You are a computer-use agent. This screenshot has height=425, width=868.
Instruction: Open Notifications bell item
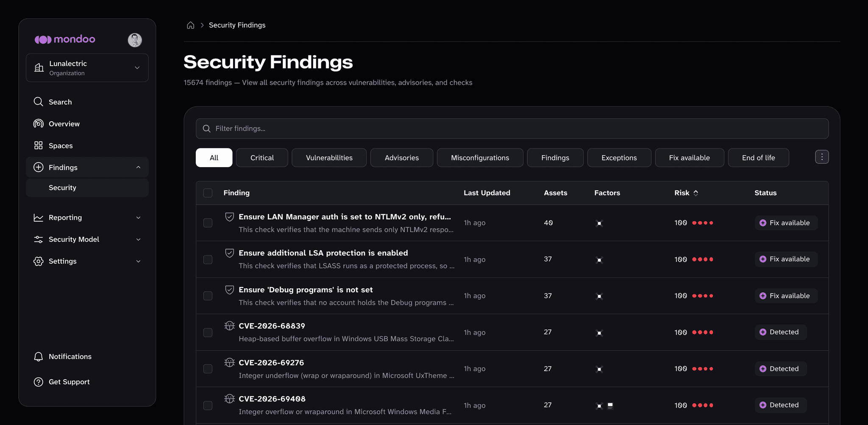87,357
